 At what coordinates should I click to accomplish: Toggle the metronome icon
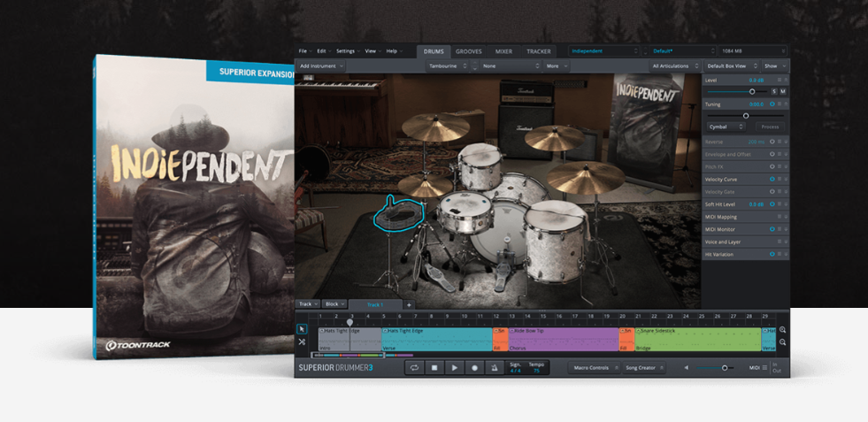click(495, 367)
